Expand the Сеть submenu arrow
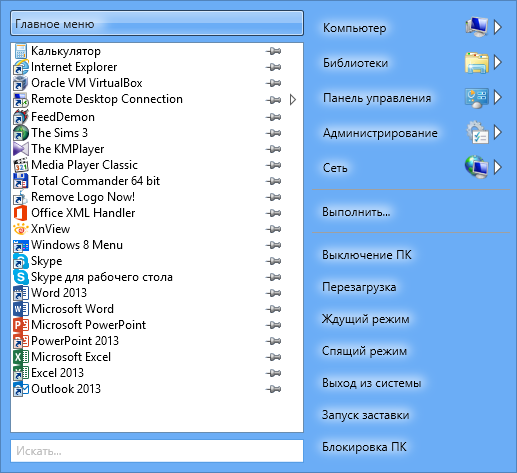Image resolution: width=517 pixels, height=473 pixels. click(x=498, y=167)
